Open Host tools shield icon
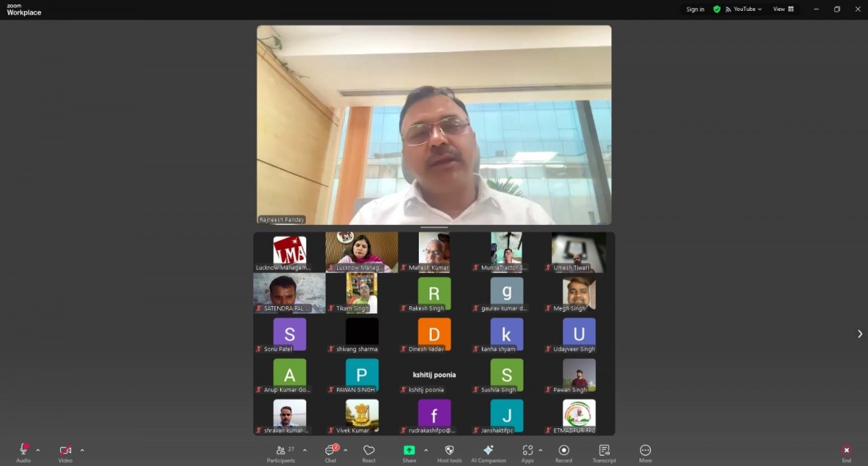868x466 pixels. tap(449, 453)
